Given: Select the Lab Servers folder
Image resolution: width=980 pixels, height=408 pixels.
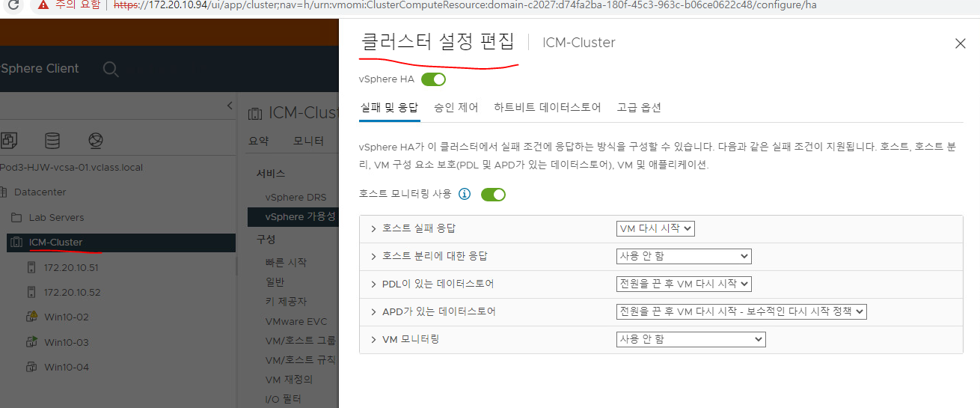Looking at the screenshot, I should 56,217.
